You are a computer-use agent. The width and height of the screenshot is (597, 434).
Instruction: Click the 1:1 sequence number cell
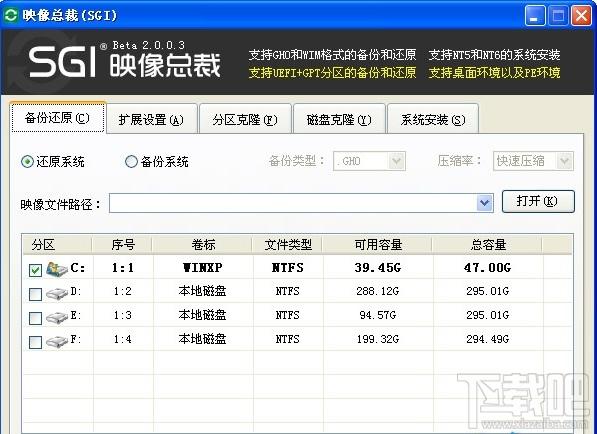tap(123, 268)
